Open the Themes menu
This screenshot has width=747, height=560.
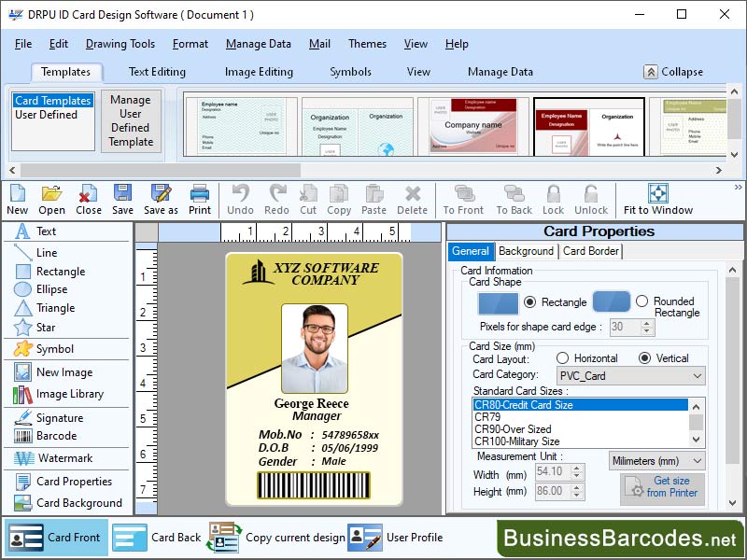click(x=367, y=43)
